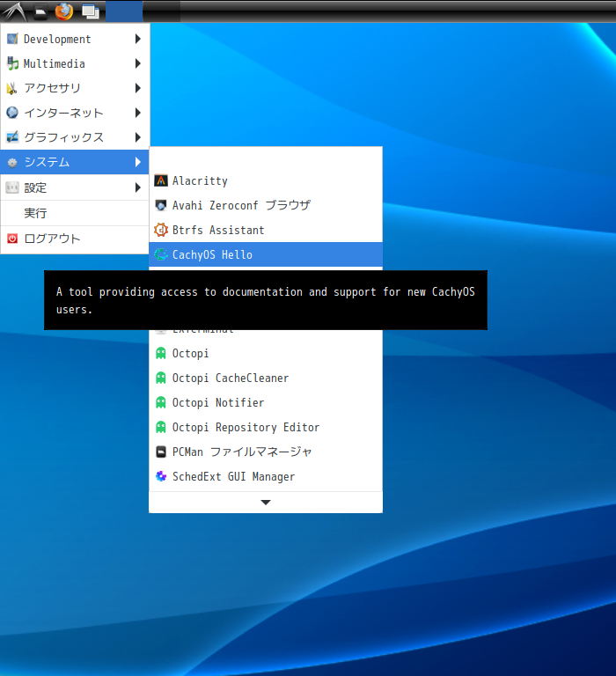Expand the アクセサリ submenu arrow
Screen dimensions: 616x676
point(138,88)
